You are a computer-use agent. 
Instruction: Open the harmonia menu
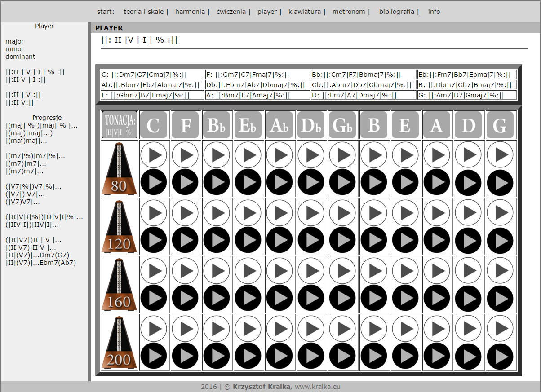coord(190,12)
